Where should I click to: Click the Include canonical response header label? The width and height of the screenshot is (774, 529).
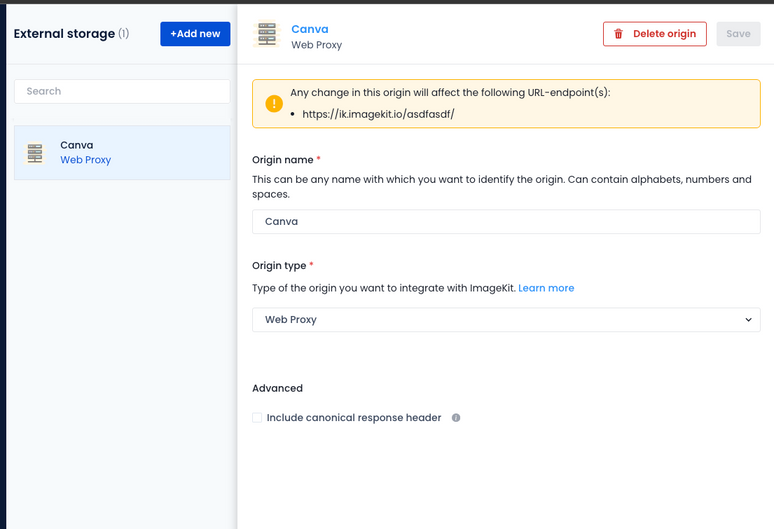[x=353, y=418]
